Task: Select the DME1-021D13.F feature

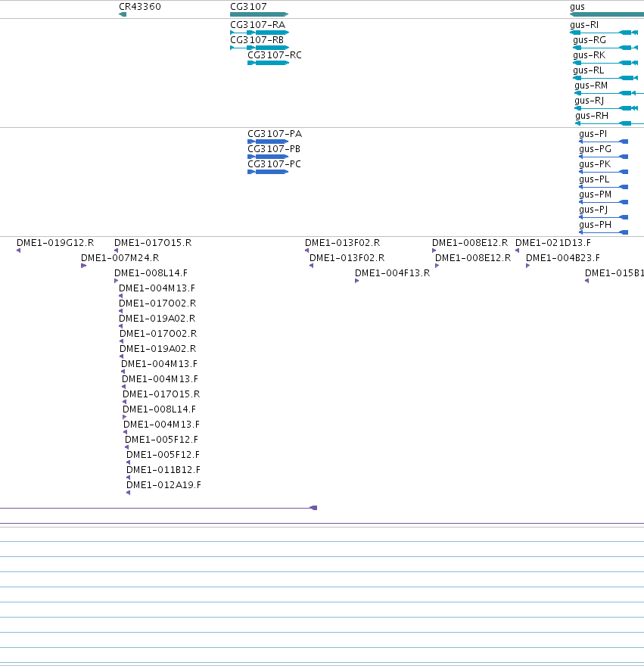Action: click(x=518, y=251)
